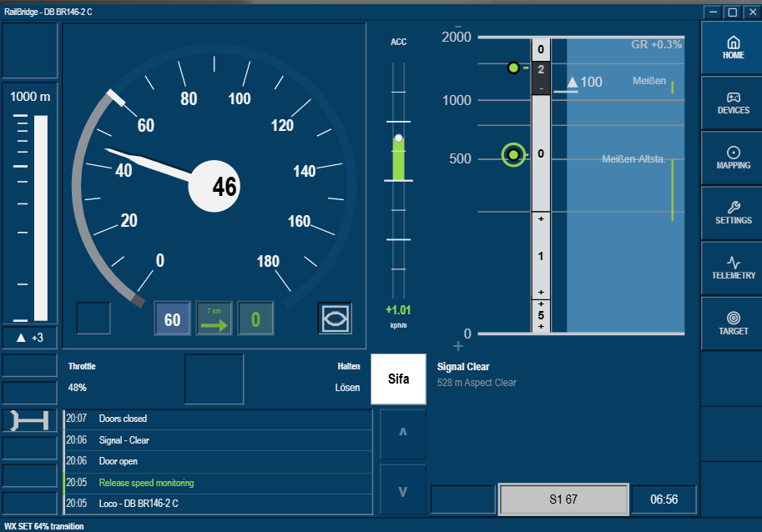Click the green signal marker at 500 m
Screen dimensions: 762x532
(513, 155)
